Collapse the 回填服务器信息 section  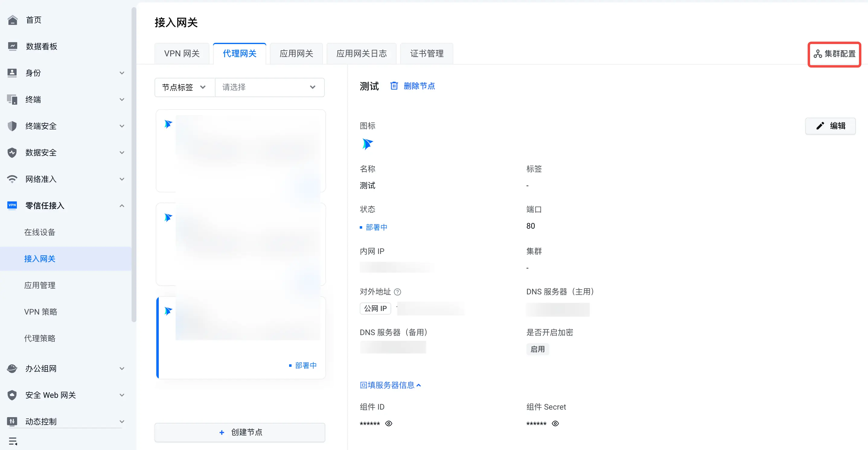390,385
